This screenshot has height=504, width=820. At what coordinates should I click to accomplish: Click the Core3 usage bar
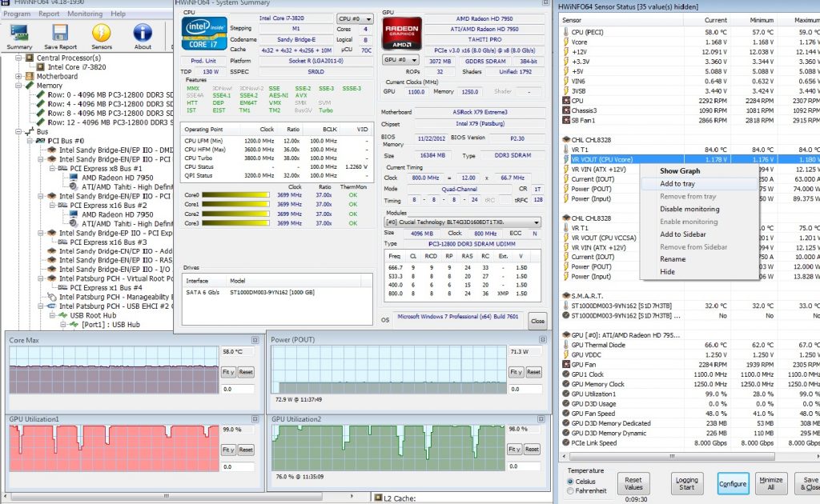(236, 223)
